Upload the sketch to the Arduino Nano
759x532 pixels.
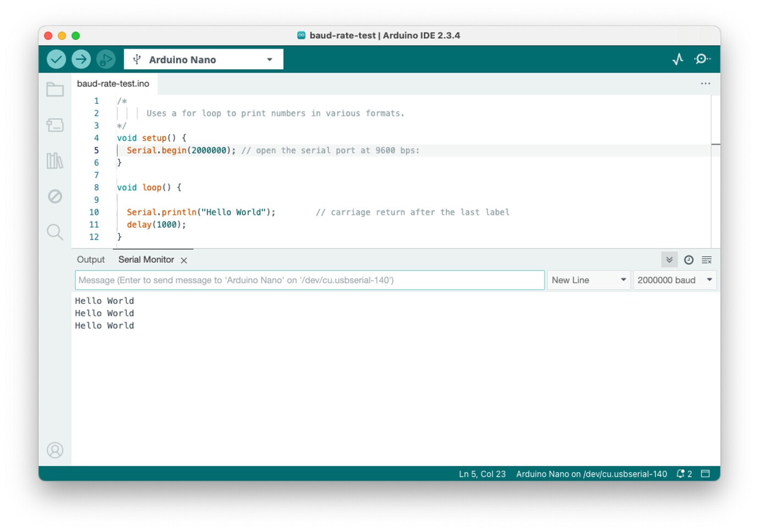click(81, 59)
